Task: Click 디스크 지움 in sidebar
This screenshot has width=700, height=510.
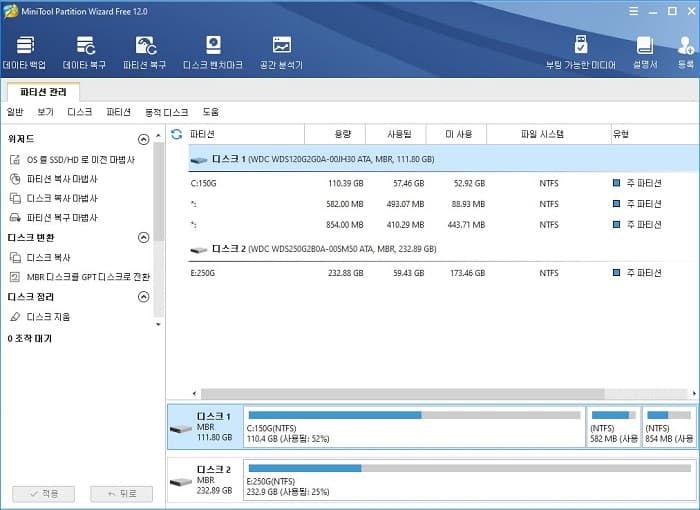Action: point(40,317)
